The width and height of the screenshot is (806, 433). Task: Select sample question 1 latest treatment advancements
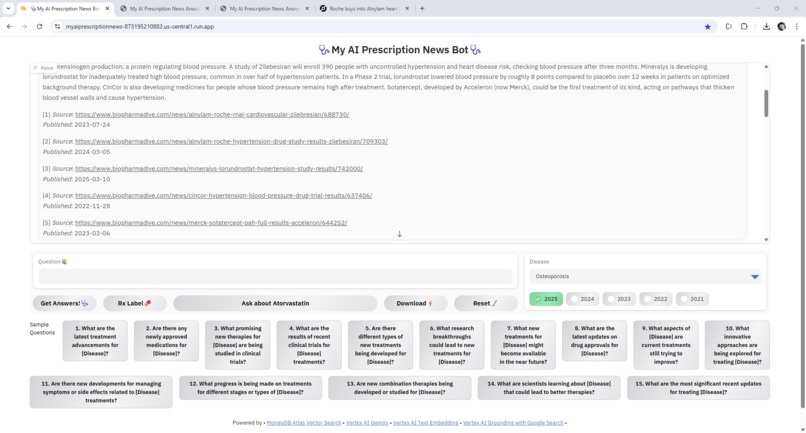coord(95,340)
